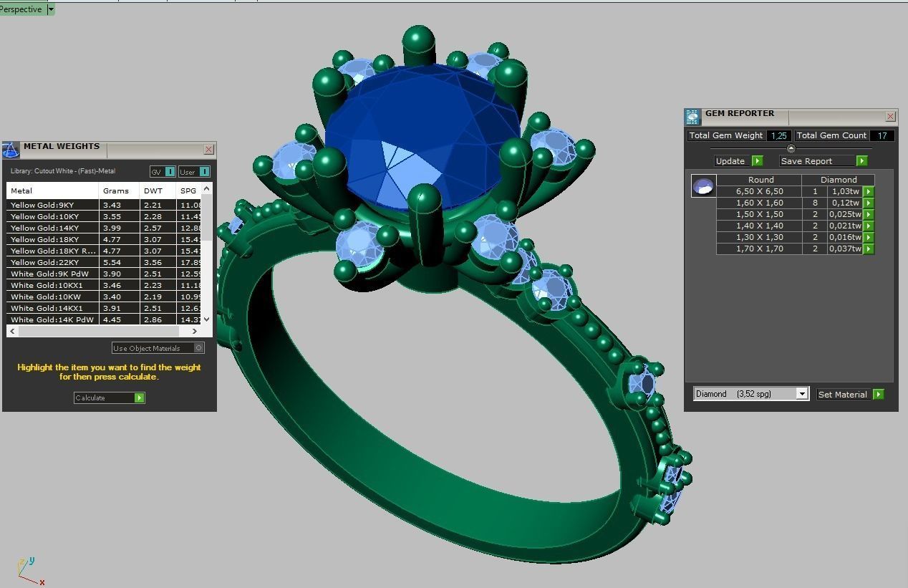Click the 0,12tw weight cell
This screenshot has width=908, height=588.
[x=845, y=203]
